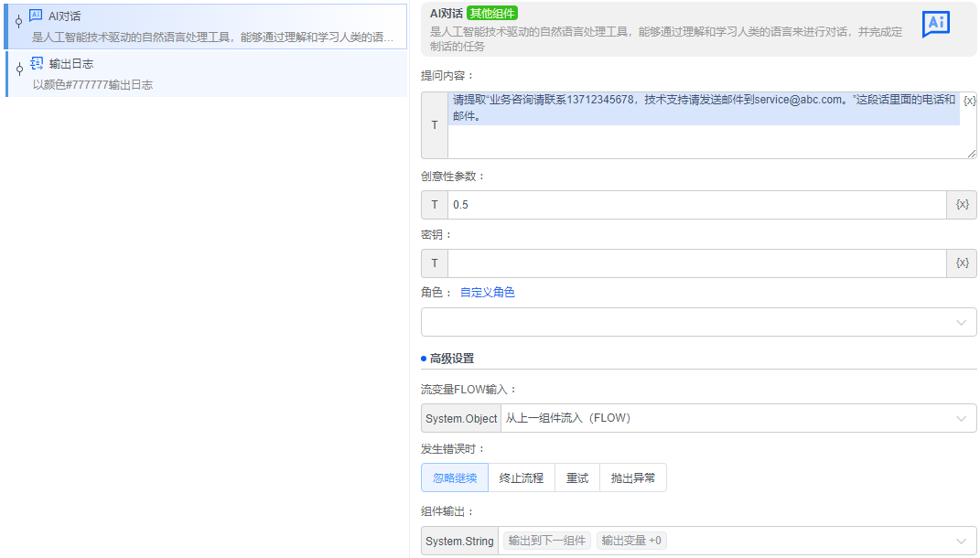Select the 重试 error handling option
Viewport: 980px width, 558px height.
576,478
